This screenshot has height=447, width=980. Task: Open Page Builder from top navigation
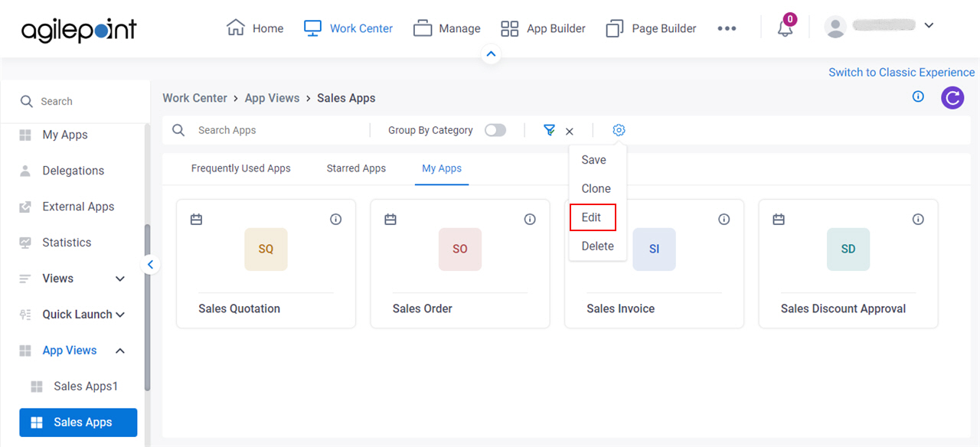[x=651, y=28]
